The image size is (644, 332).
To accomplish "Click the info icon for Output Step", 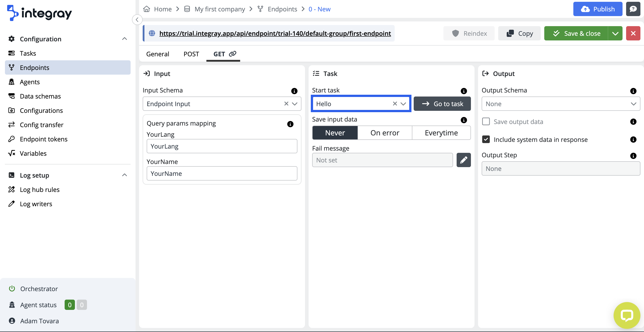I will (633, 156).
